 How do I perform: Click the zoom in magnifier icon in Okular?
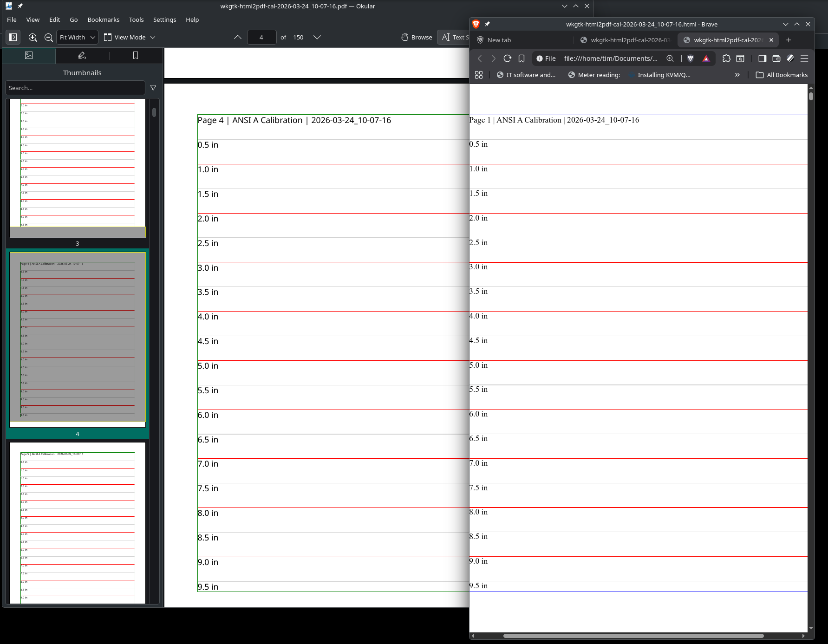[x=33, y=37]
